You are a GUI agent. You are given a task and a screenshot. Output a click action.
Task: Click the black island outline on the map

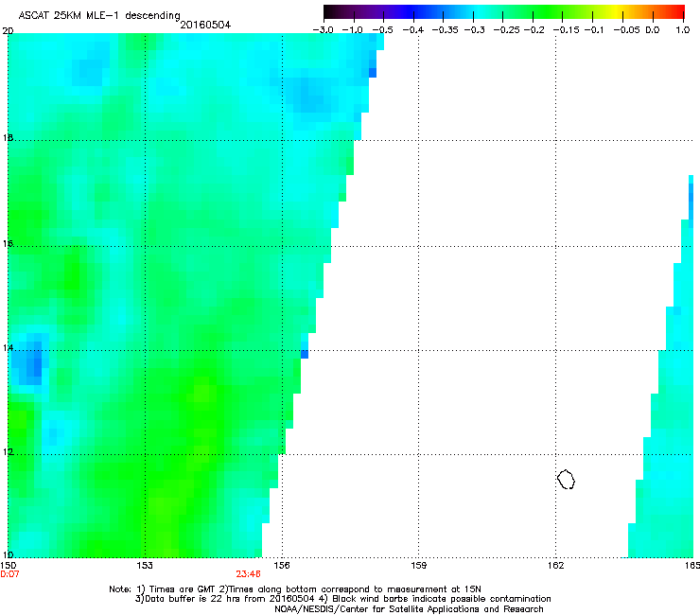[566, 479]
